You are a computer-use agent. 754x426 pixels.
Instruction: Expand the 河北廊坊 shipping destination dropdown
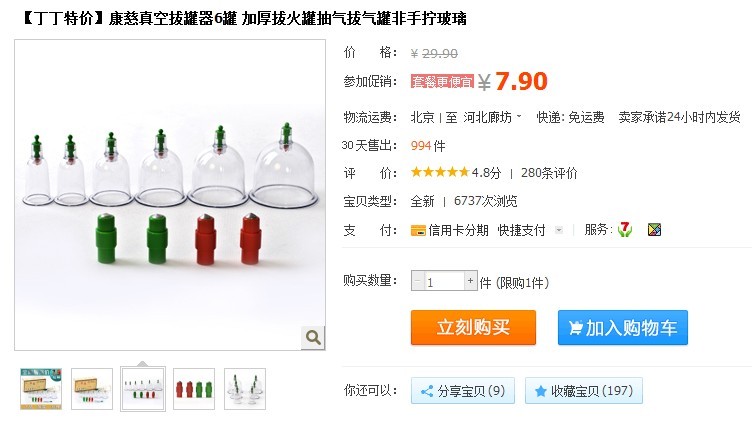click(519, 116)
